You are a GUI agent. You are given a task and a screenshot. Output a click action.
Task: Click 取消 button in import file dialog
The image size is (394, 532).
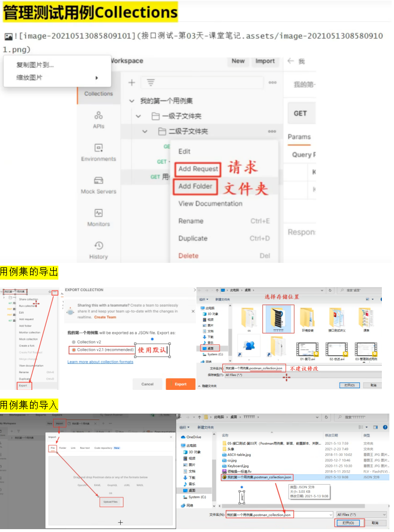[375, 523]
